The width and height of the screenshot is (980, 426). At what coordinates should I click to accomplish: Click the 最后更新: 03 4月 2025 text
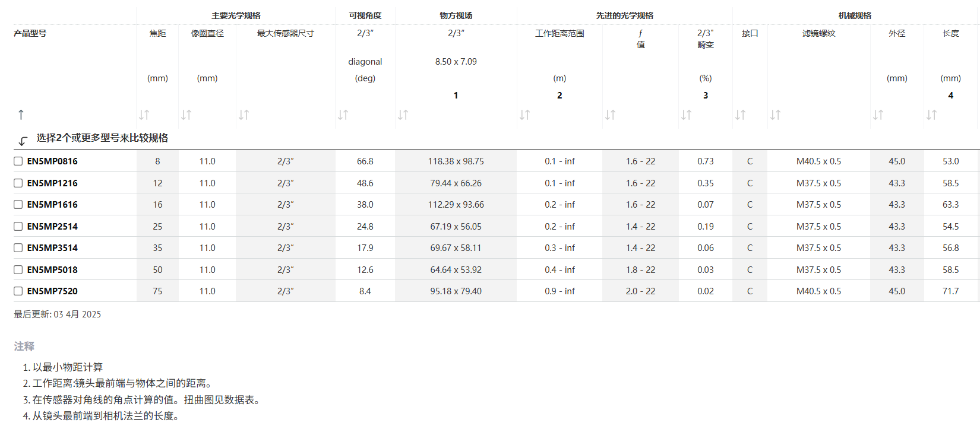(x=58, y=314)
